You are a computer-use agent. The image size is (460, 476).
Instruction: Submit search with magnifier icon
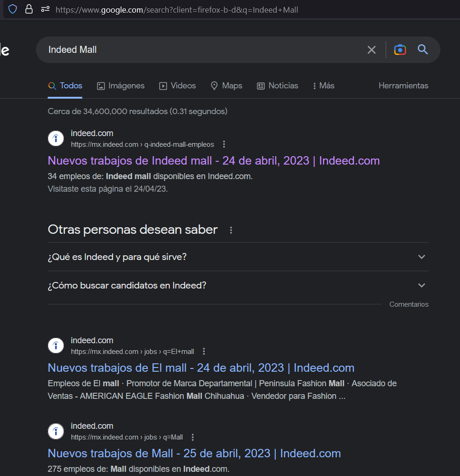click(423, 50)
